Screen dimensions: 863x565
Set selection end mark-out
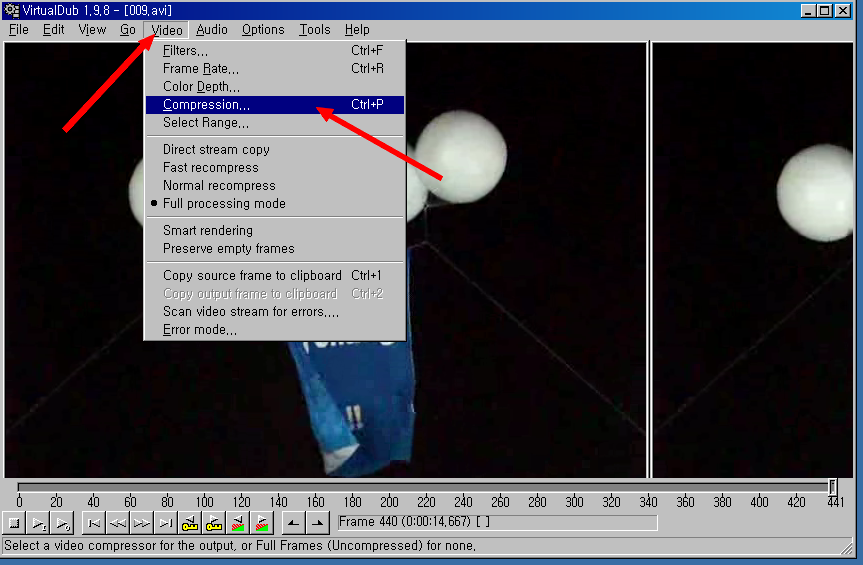(318, 523)
